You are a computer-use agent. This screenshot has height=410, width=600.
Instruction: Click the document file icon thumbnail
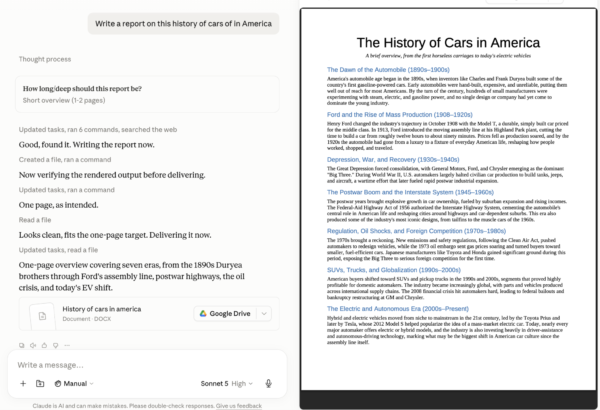pos(42,316)
